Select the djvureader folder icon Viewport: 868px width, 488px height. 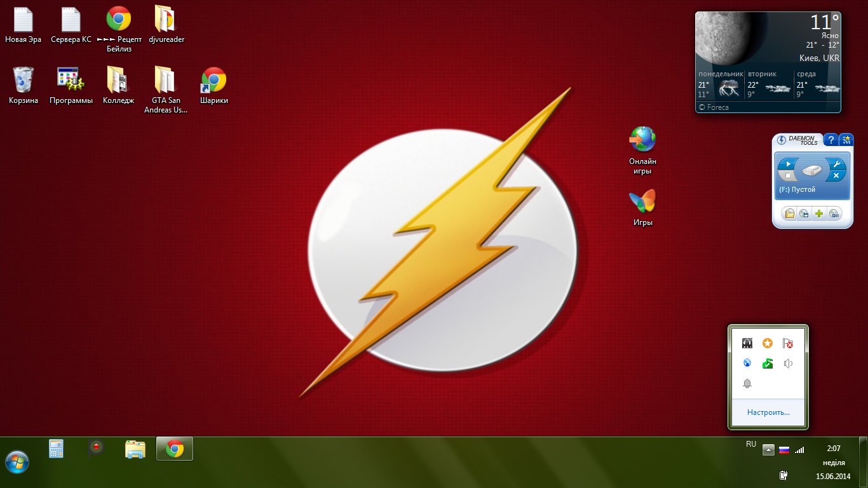click(x=166, y=25)
